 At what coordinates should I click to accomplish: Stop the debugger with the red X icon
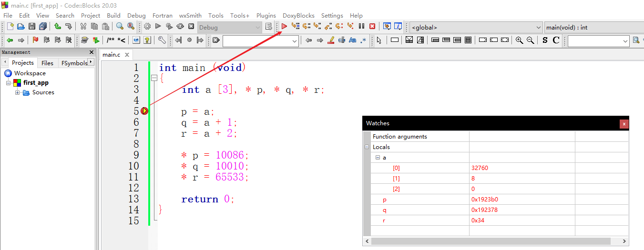pyautogui.click(x=372, y=27)
